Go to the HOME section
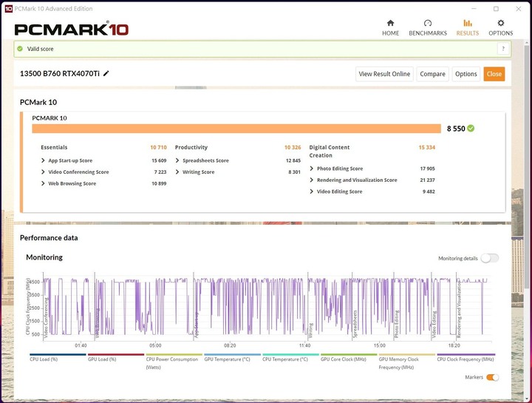 [x=391, y=28]
